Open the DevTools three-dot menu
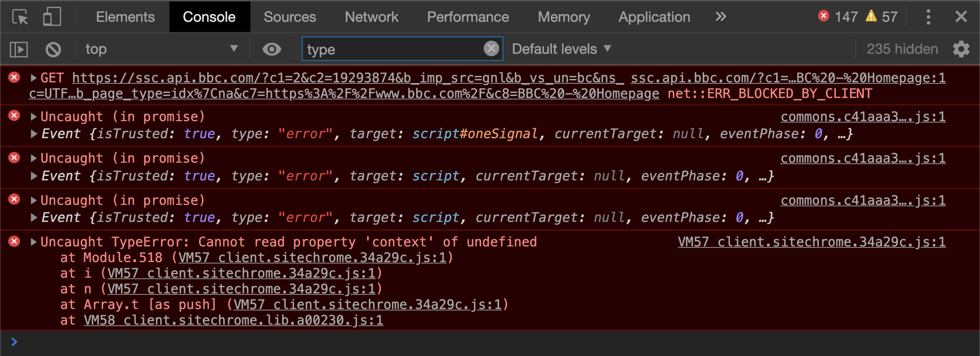This screenshot has width=980, height=356. (x=928, y=17)
